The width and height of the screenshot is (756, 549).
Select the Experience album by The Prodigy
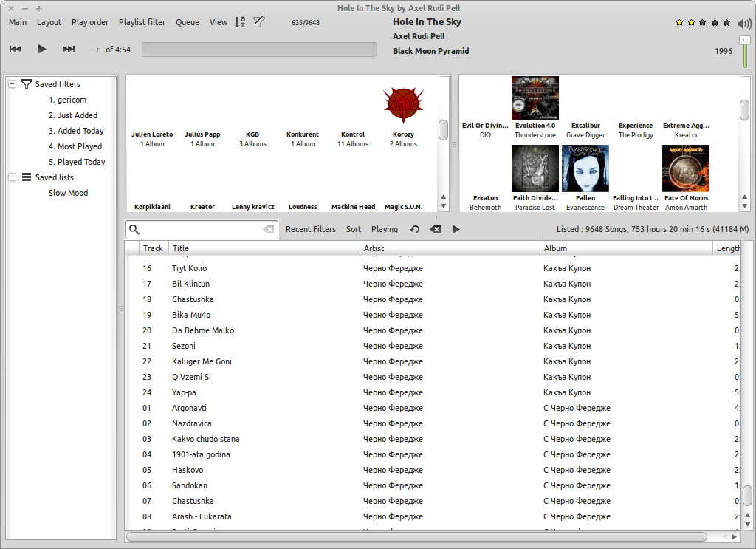pos(636,130)
